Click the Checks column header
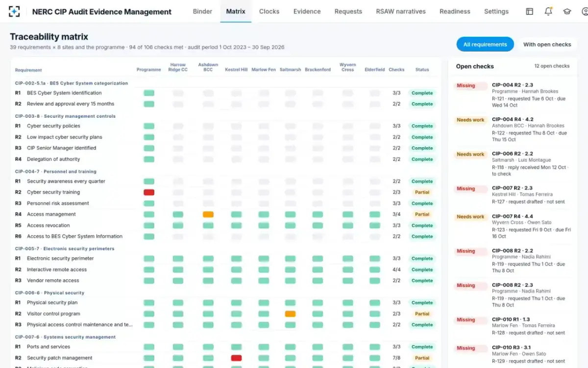Screen dimensions: 588x368 tap(396, 70)
